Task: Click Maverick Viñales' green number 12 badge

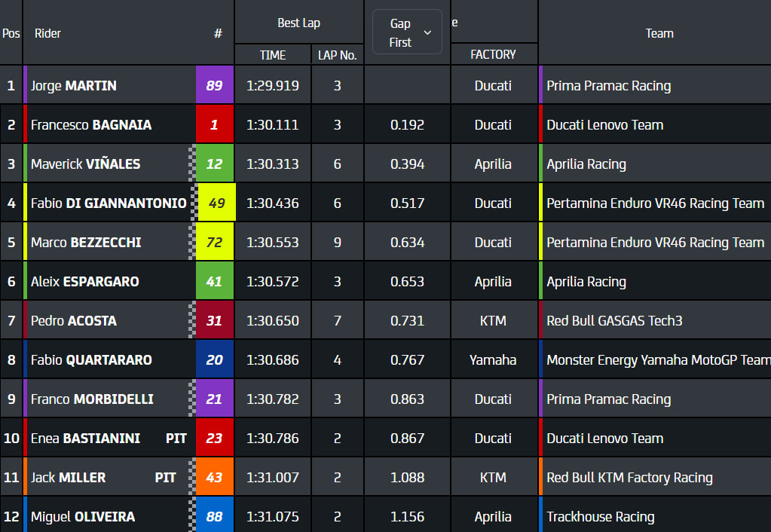Action: 215,164
